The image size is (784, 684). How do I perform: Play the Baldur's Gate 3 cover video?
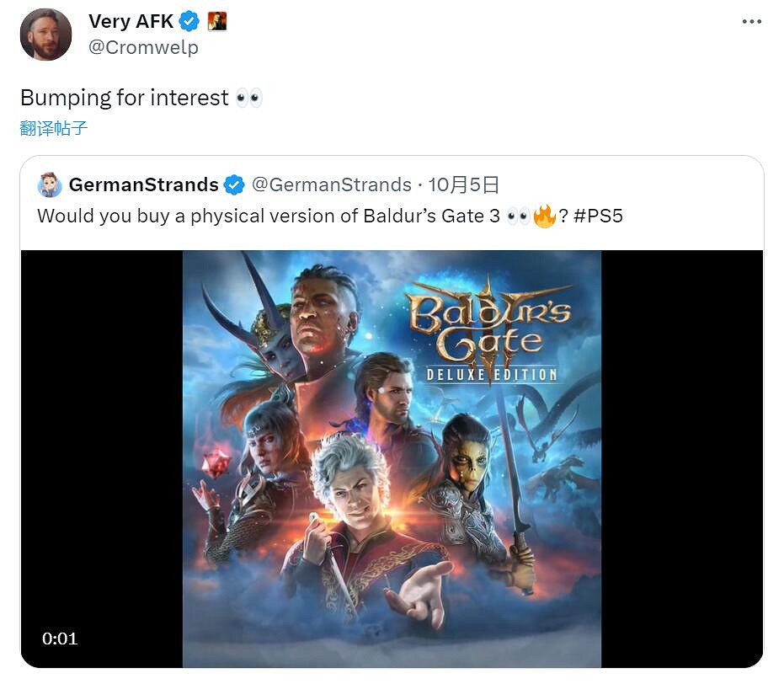[x=392, y=459]
